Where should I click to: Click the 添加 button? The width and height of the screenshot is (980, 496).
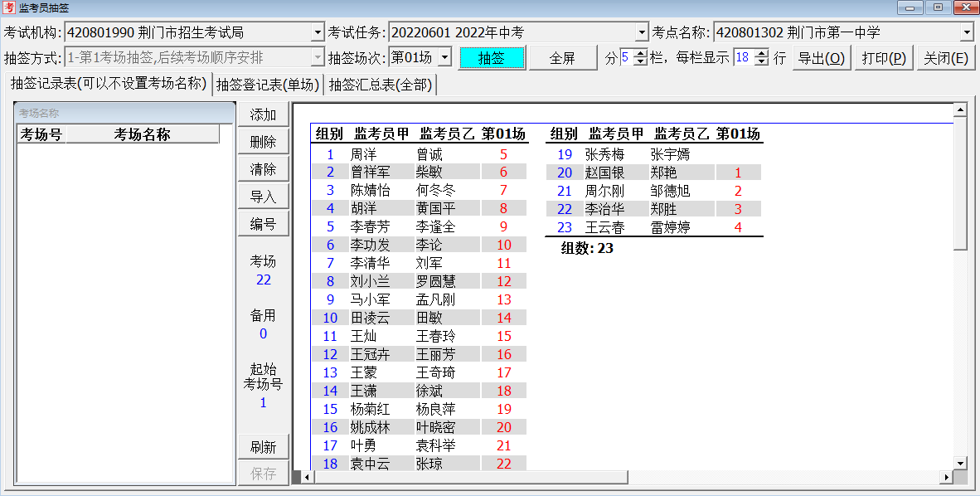click(263, 114)
